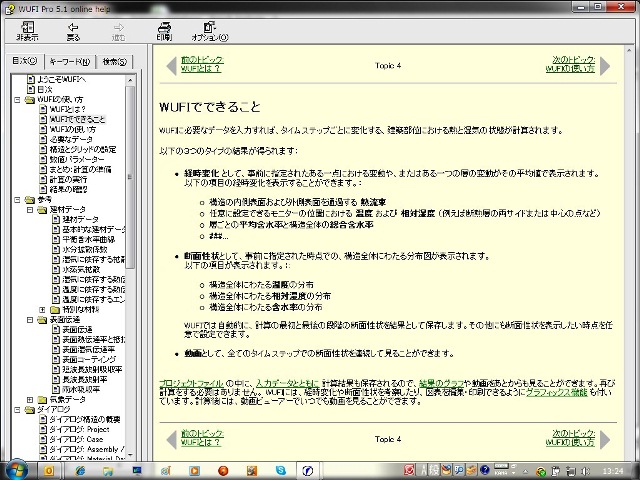Open the 構造とグリッドの設定 tree item

[82, 149]
